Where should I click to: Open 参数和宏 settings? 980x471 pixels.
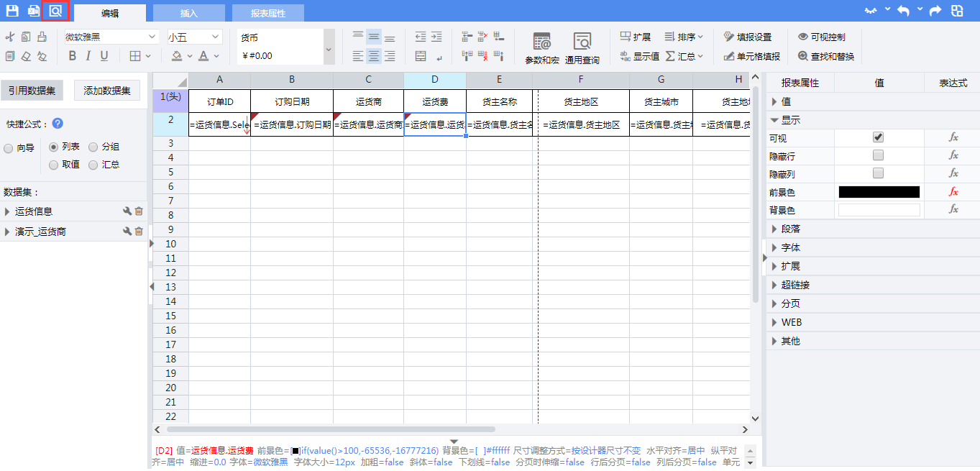541,48
